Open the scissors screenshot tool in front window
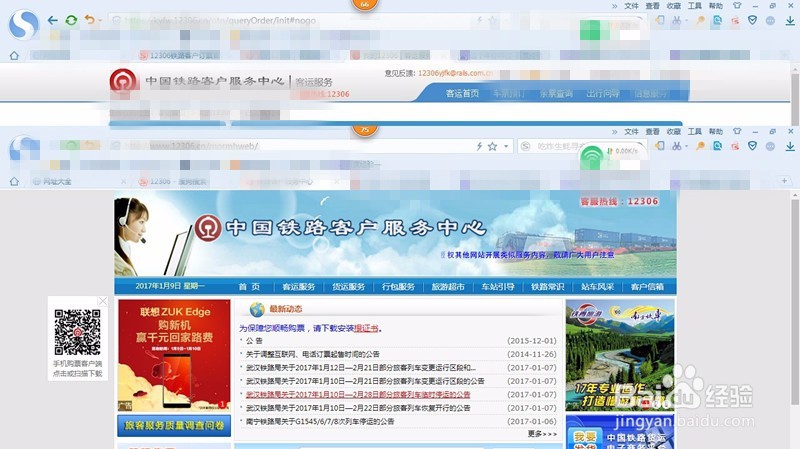Screen dimensions: 800x449 coord(677,146)
